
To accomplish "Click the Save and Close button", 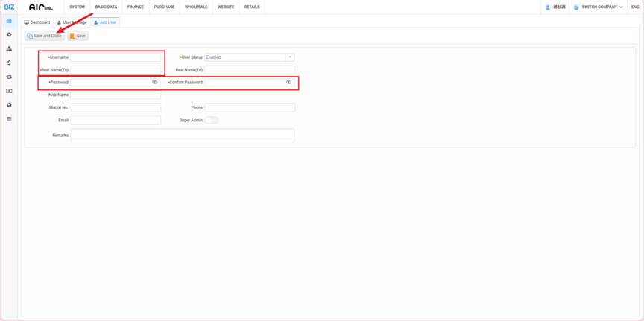I will click(x=44, y=36).
